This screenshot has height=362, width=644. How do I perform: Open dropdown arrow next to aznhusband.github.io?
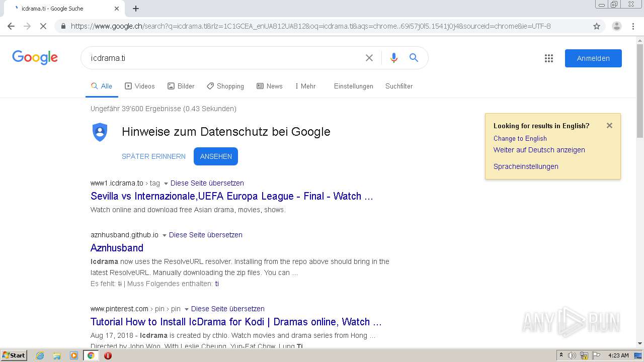(x=165, y=235)
